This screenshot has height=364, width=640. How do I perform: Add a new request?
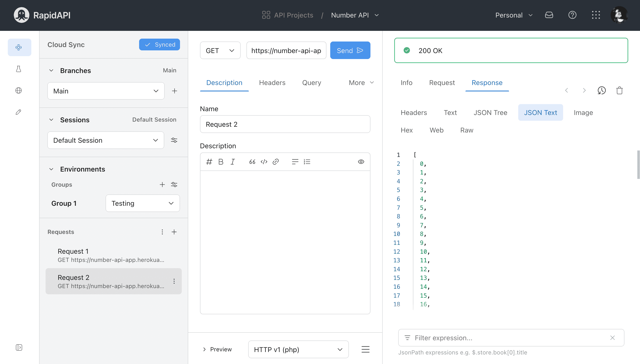pos(174,232)
